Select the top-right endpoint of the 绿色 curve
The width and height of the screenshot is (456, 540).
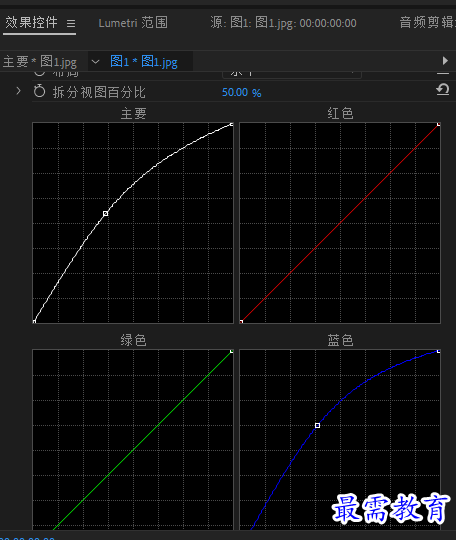click(x=232, y=351)
